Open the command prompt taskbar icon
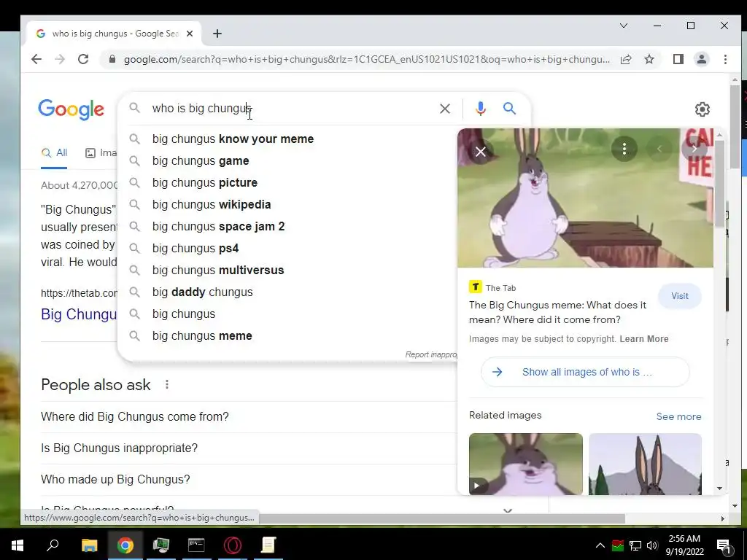Screen dimensions: 747x560 [x=196, y=545]
